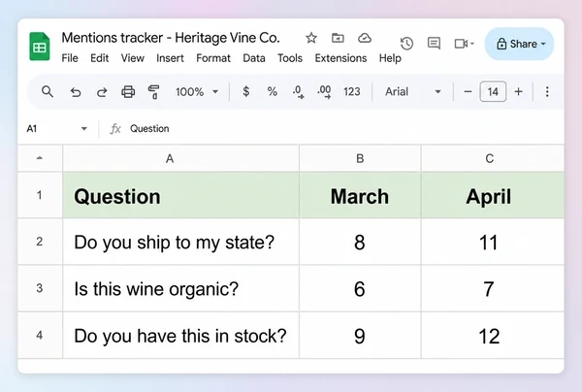Open the comments panel icon
This screenshot has width=582, height=392.
pyautogui.click(x=434, y=44)
